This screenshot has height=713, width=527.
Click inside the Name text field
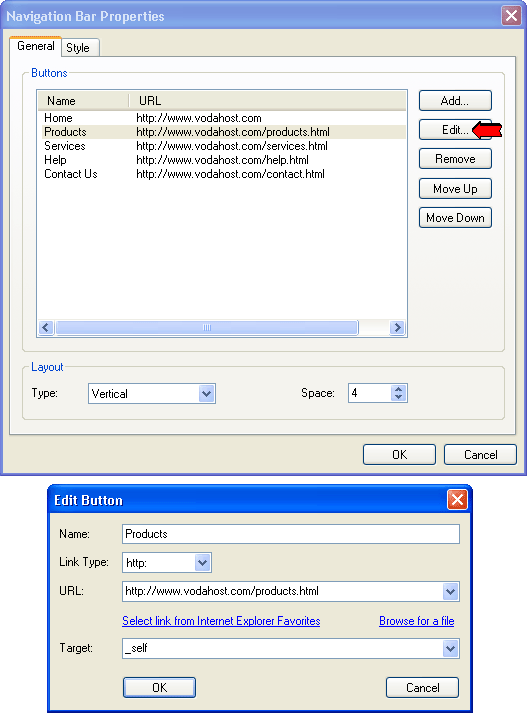click(291, 534)
